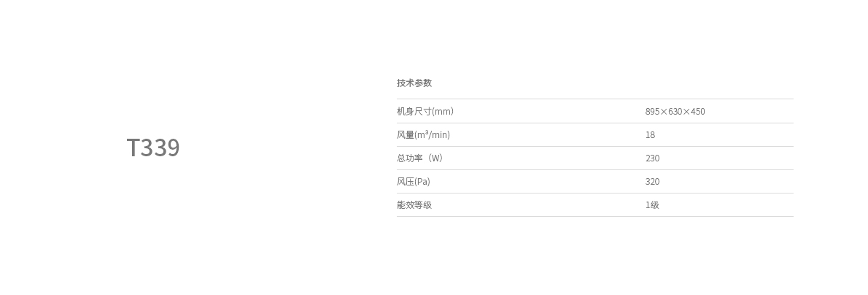Select the wind pressure value 320

(x=652, y=181)
